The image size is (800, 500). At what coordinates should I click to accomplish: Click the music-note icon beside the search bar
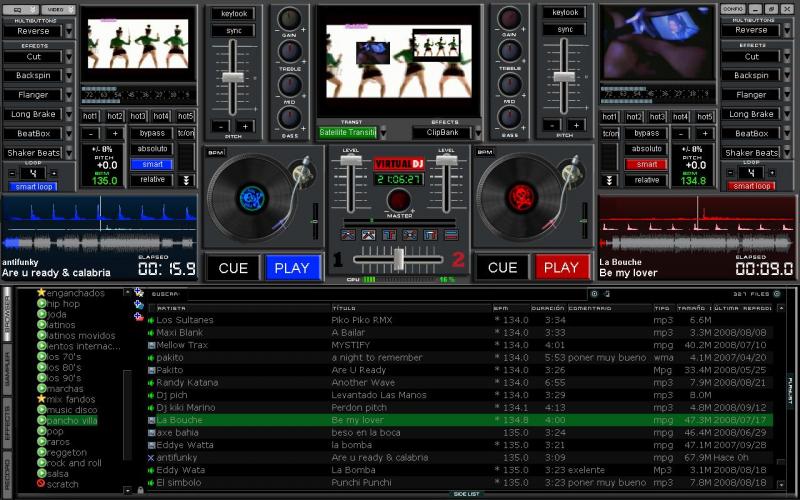607,294
